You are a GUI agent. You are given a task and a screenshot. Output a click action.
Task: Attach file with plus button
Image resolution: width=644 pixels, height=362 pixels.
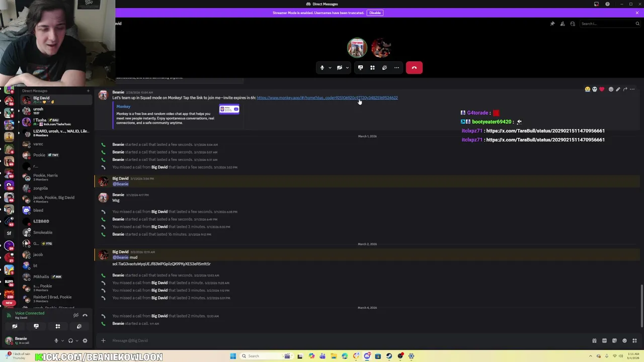pyautogui.click(x=103, y=341)
